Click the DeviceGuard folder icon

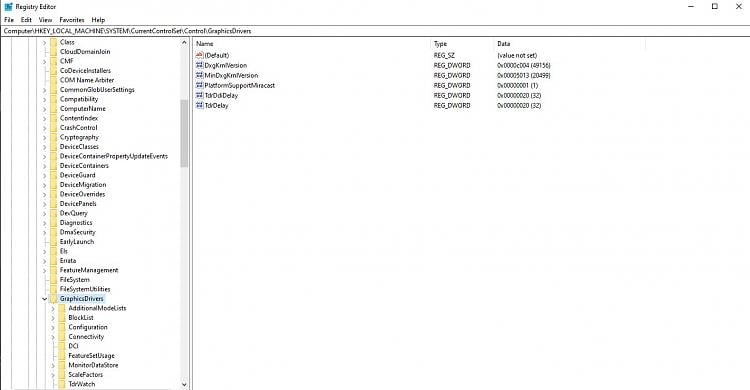(53, 175)
